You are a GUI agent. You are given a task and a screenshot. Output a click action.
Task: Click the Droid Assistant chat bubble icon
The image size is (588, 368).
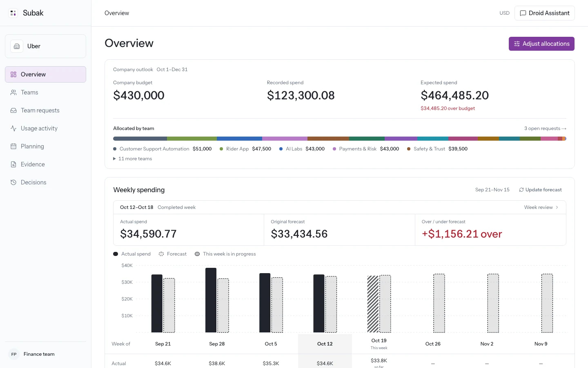(x=523, y=13)
